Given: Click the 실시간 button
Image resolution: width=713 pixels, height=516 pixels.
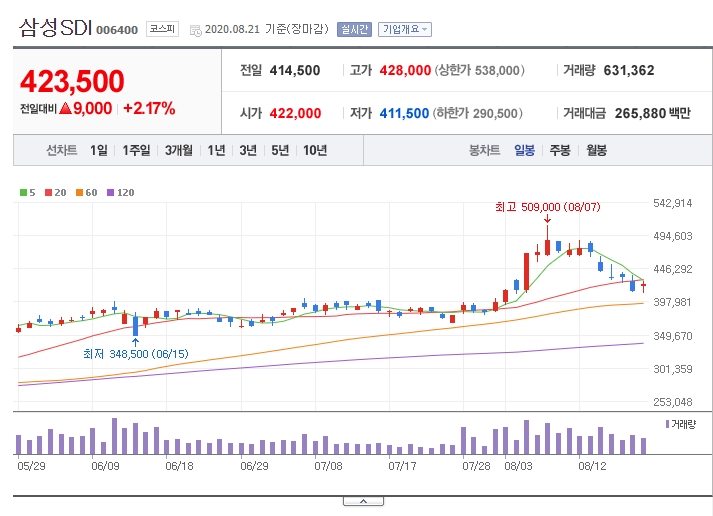Looking at the screenshot, I should [x=354, y=30].
